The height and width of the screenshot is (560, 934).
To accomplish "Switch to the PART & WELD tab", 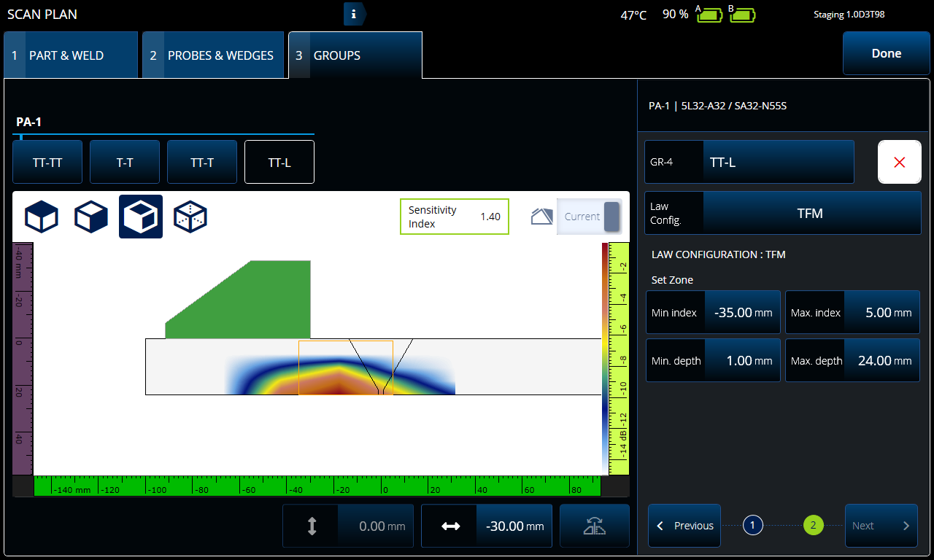I will pyautogui.click(x=71, y=55).
